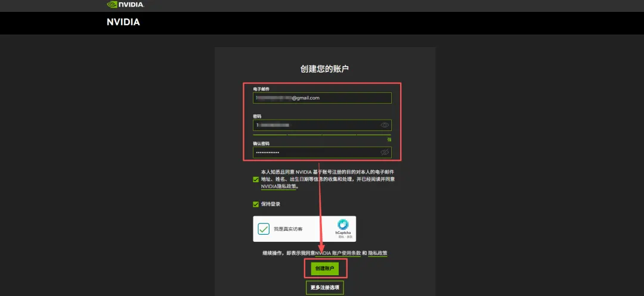Uncheck the data collection consent checkbox

pyautogui.click(x=256, y=179)
